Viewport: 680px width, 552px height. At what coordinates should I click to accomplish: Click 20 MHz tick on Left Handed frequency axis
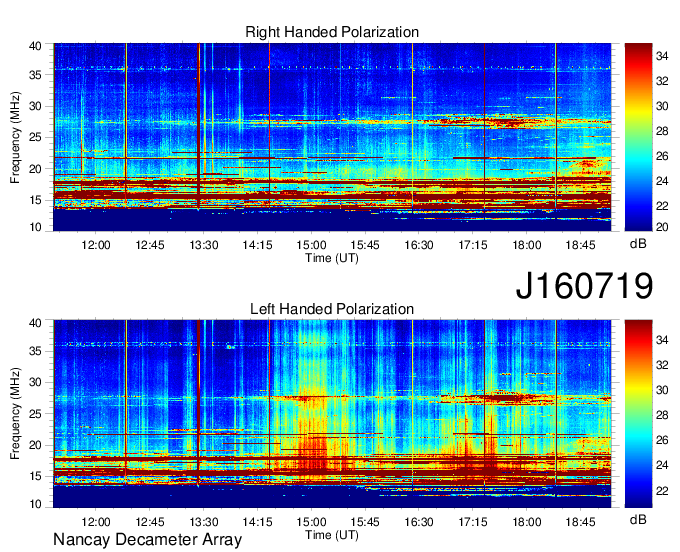pos(35,445)
